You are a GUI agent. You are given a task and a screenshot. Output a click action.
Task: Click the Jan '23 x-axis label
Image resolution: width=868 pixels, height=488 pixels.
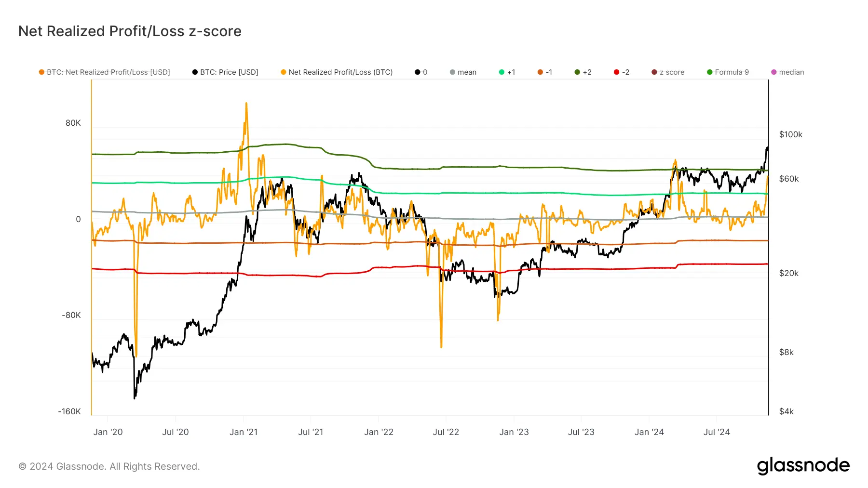point(514,432)
